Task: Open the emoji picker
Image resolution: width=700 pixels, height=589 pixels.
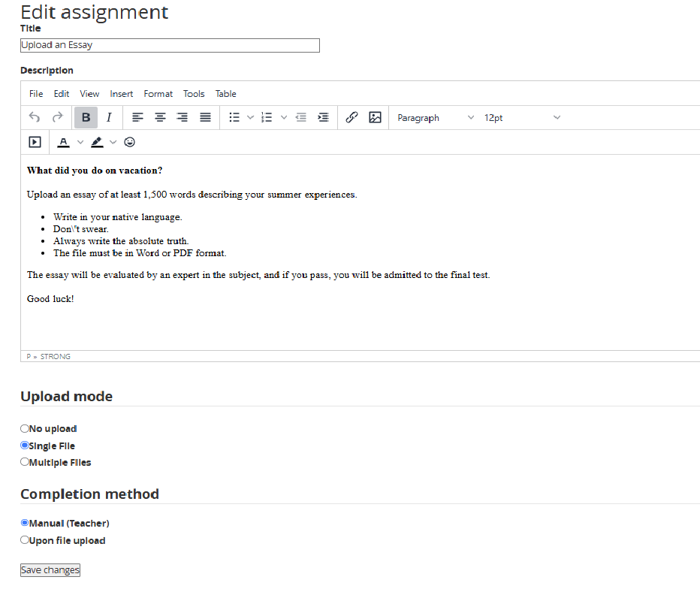Action: pos(130,142)
